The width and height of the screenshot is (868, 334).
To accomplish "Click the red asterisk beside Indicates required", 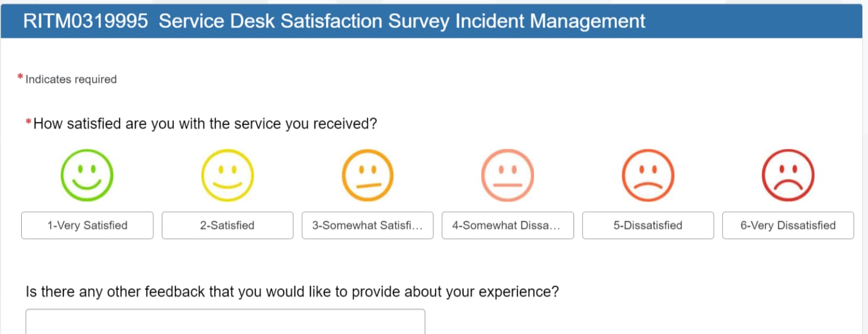I will [x=21, y=77].
